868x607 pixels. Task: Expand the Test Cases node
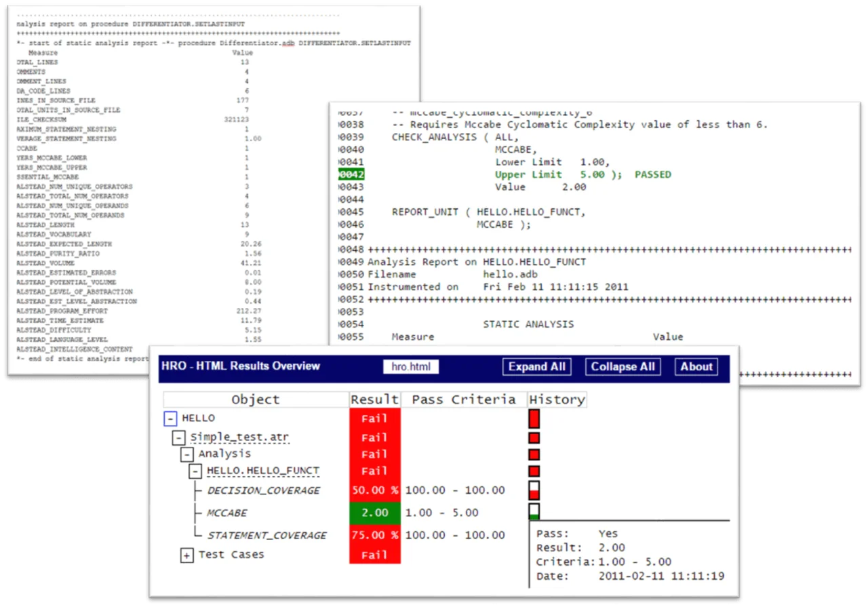pyautogui.click(x=187, y=555)
